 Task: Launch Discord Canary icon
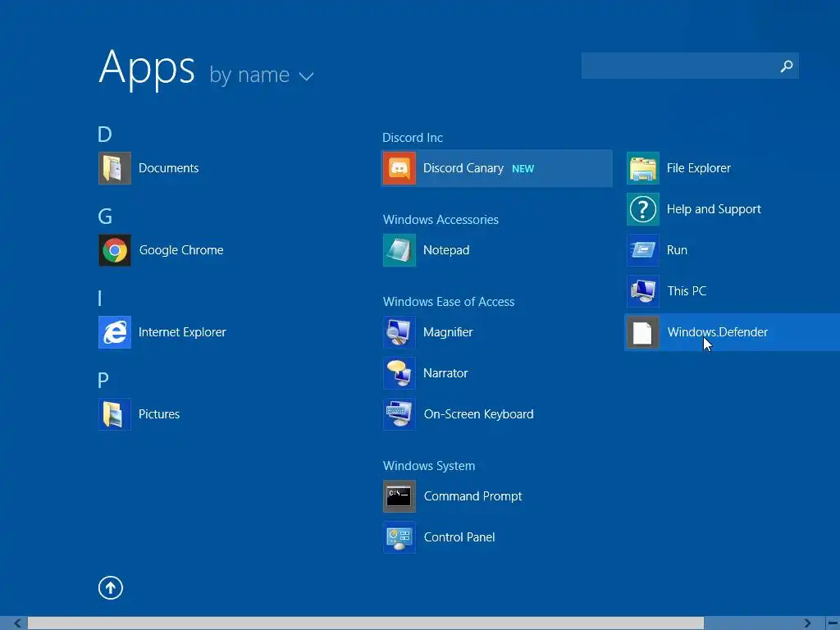click(399, 168)
